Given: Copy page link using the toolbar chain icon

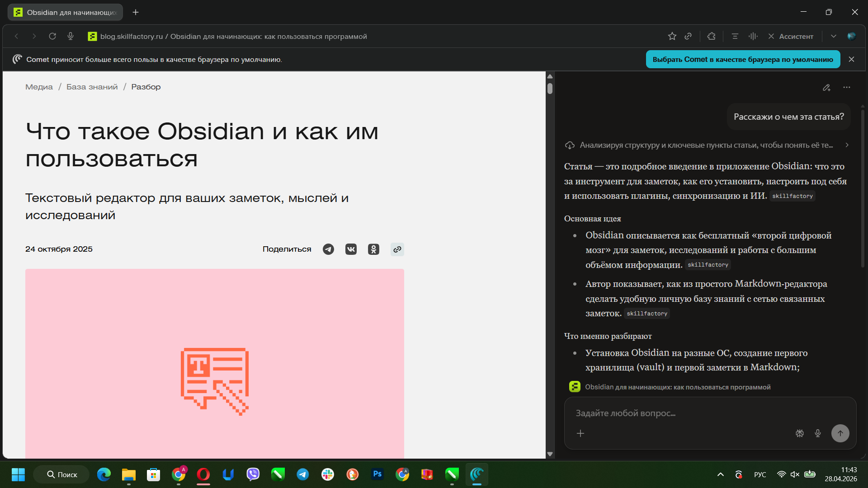Looking at the screenshot, I should (x=688, y=36).
